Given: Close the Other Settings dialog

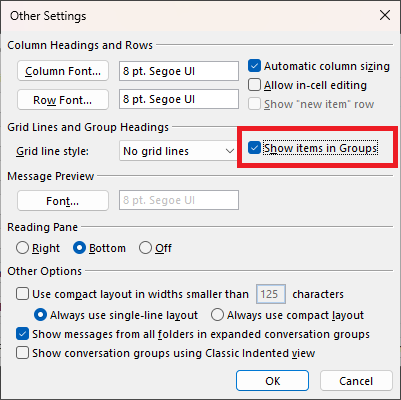Looking at the screenshot, I should (385, 15).
